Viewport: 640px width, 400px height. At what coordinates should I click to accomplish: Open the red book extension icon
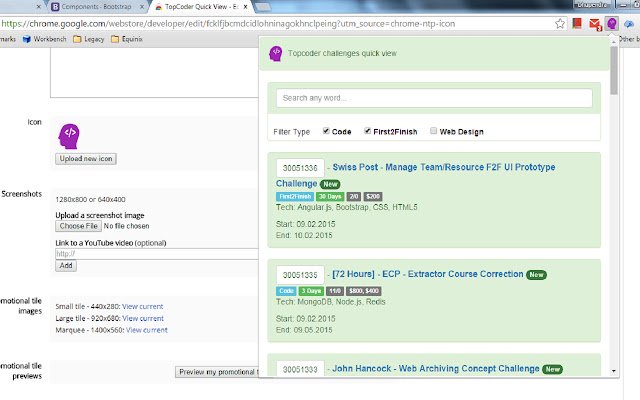[x=577, y=24]
